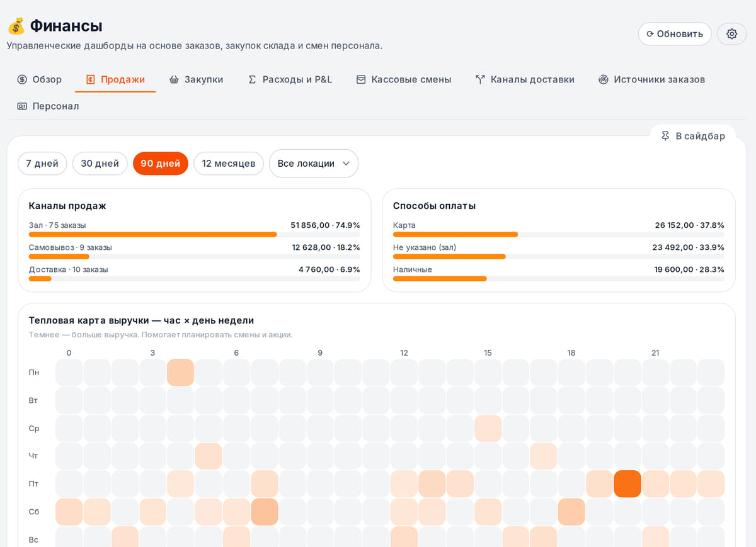The width and height of the screenshot is (756, 547).
Task: Select the 12 месяцев period
Action: point(229,164)
